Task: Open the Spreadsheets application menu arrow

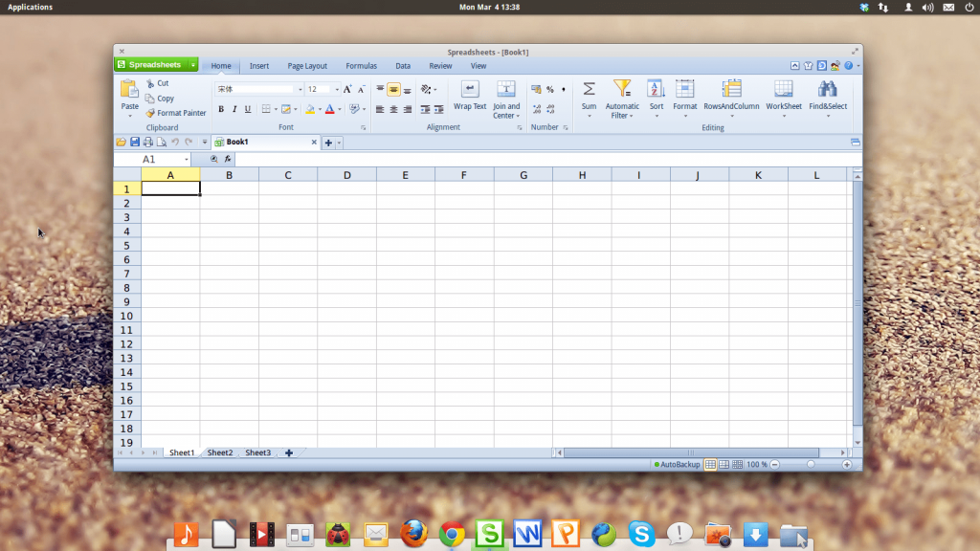Action: (x=192, y=65)
